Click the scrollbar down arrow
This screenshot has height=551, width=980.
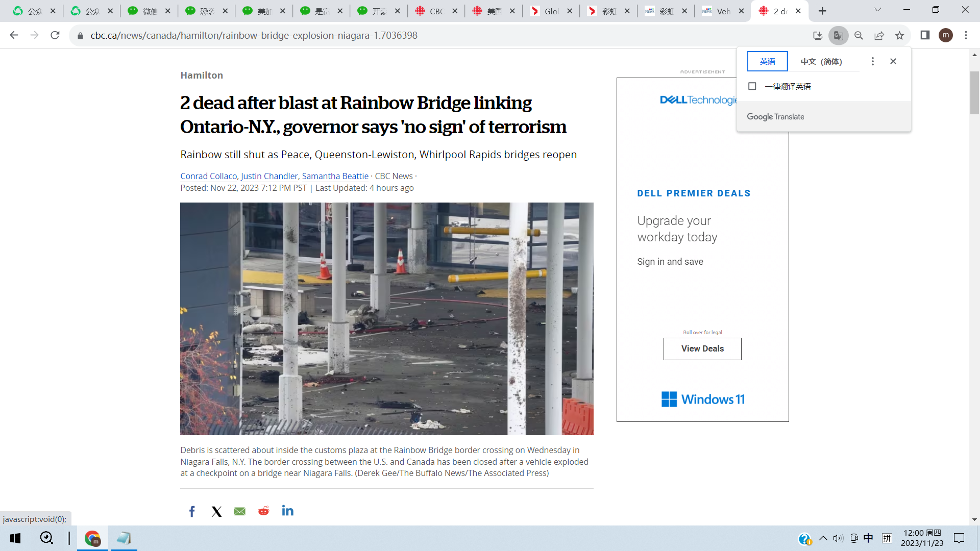pyautogui.click(x=974, y=519)
